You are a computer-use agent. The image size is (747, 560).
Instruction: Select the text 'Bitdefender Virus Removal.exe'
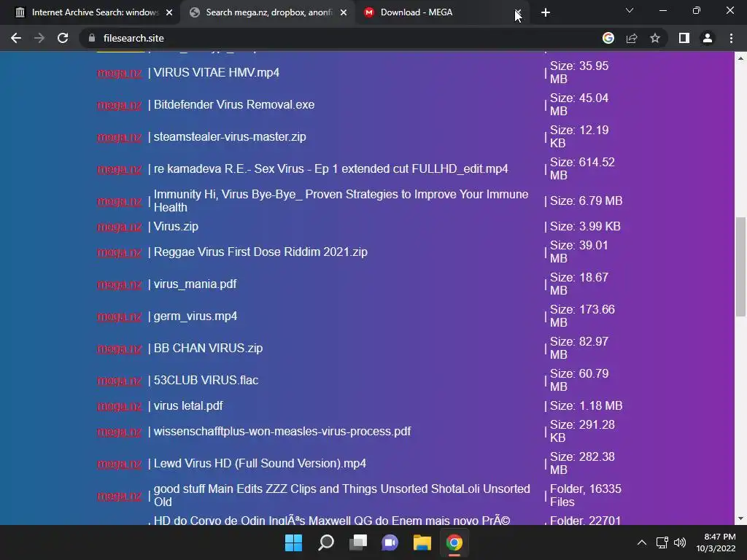234,104
